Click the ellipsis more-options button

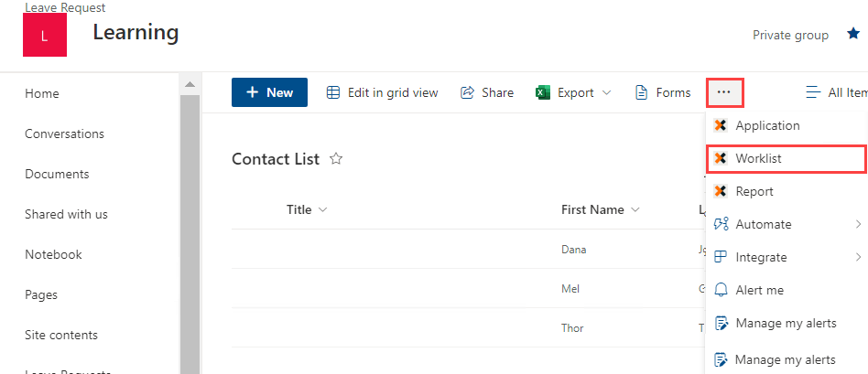click(724, 92)
